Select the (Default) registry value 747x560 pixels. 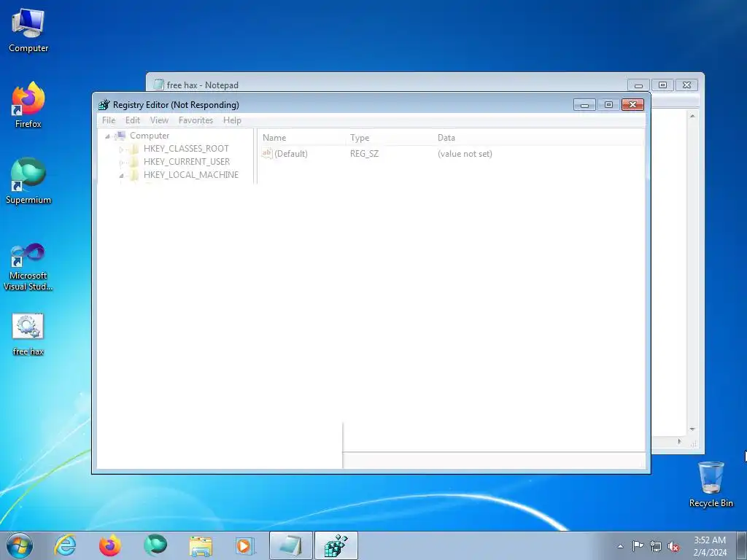291,154
